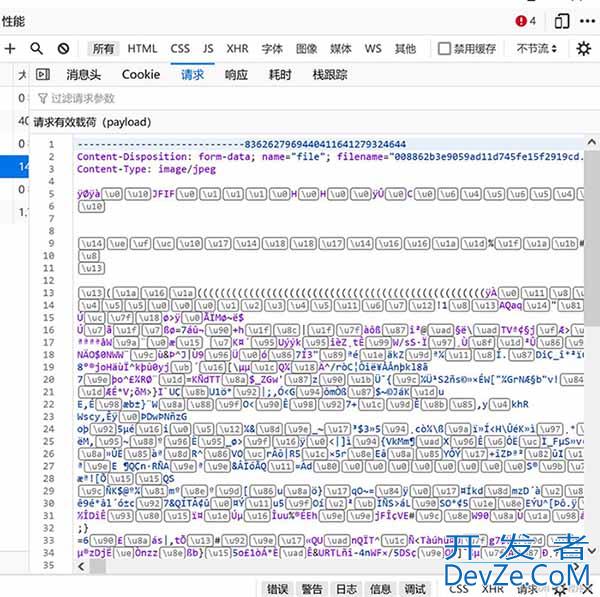The height and width of the screenshot is (597, 600).
Task: Click the Content-Disposition line in payload
Action: coord(330,157)
